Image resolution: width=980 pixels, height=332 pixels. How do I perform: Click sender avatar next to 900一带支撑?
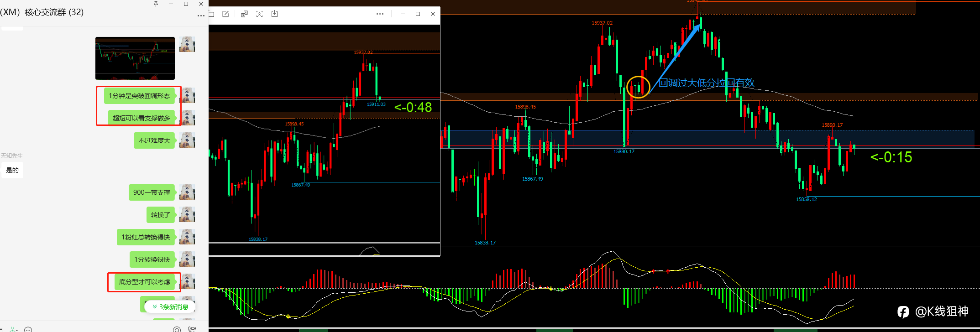(187, 192)
